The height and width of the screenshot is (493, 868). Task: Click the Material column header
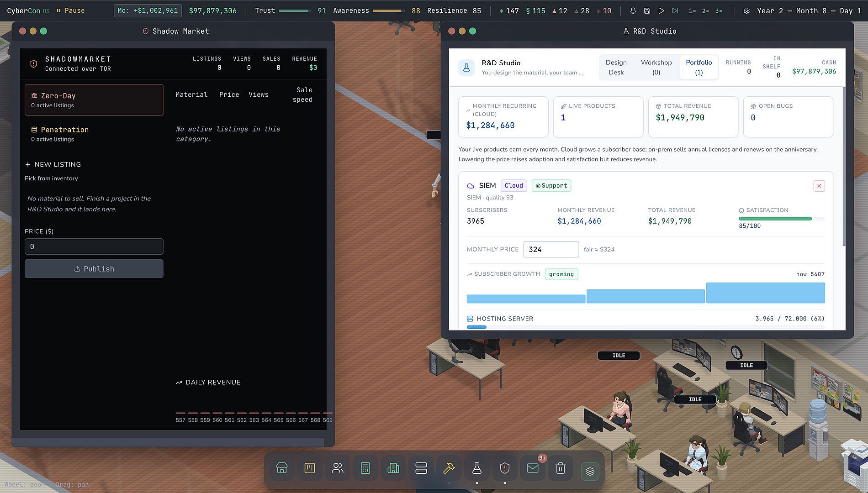[x=191, y=94]
